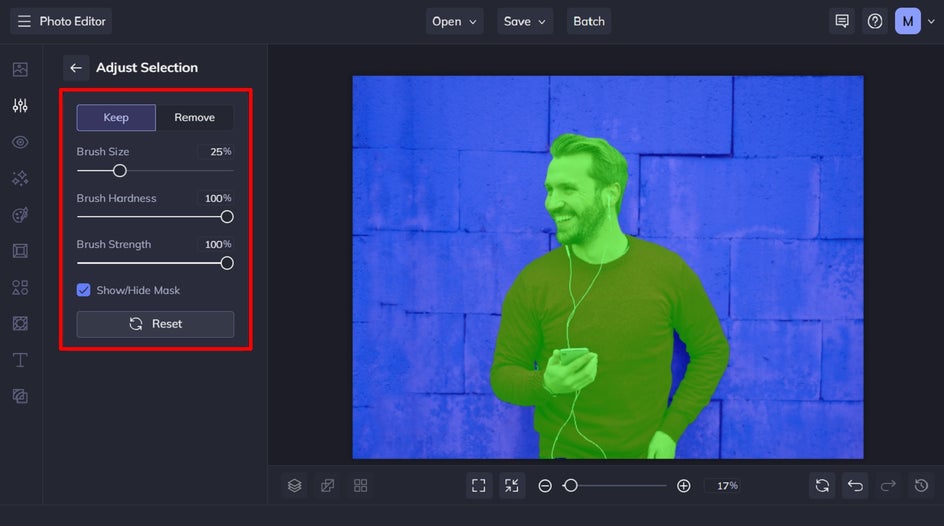Click the Batch button
944x526 pixels.
coord(589,22)
